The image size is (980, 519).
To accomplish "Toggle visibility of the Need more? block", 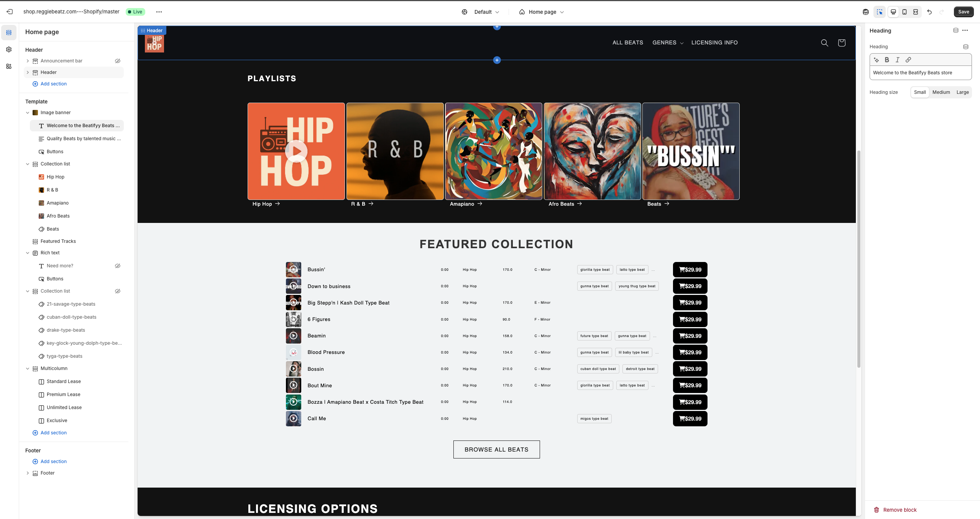I will pos(117,265).
